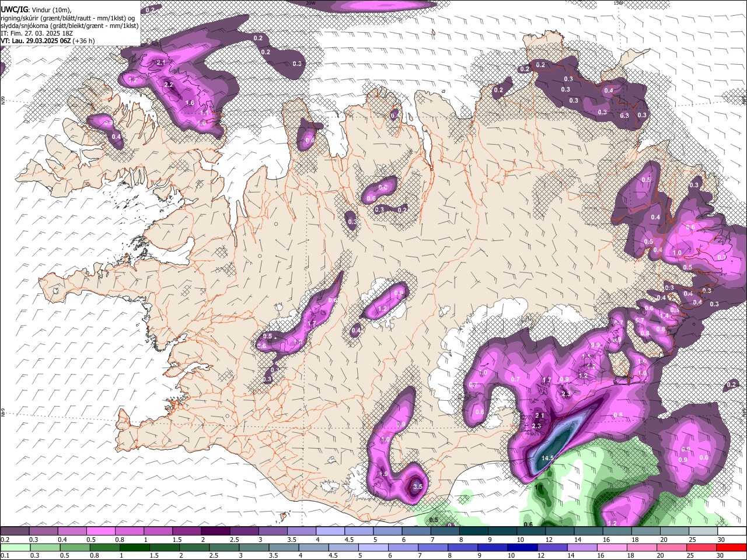Select the 0.1 label under the green legend row

(5, 555)
